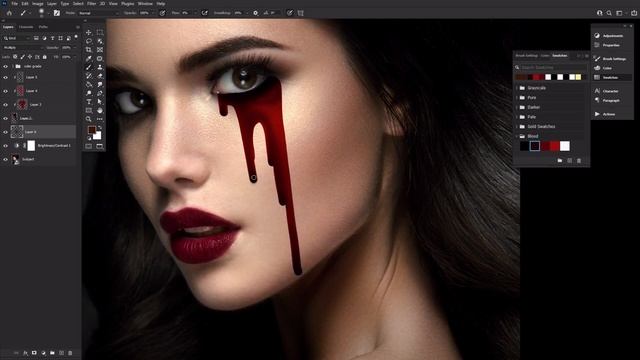Image resolution: width=640 pixels, height=360 pixels.
Task: Pick white swatch in Blood group
Action: pyautogui.click(x=565, y=146)
